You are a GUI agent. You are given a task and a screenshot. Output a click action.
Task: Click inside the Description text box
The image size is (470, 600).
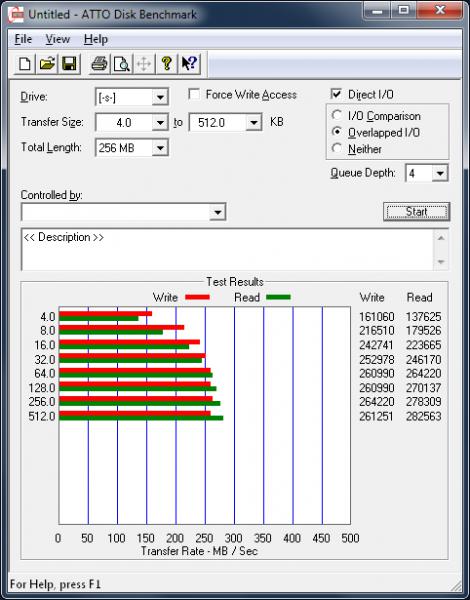(227, 249)
